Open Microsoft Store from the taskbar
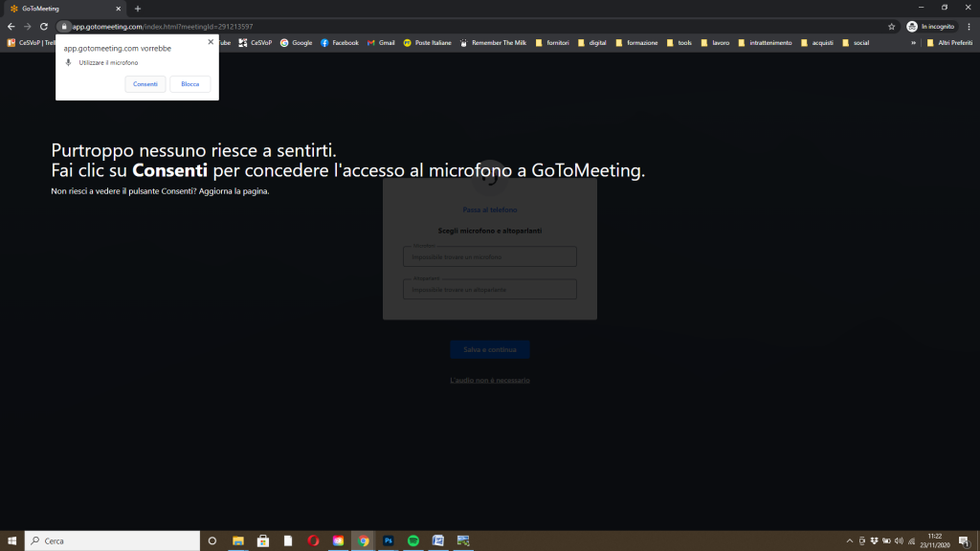The width and height of the screenshot is (980, 551). coord(263,540)
